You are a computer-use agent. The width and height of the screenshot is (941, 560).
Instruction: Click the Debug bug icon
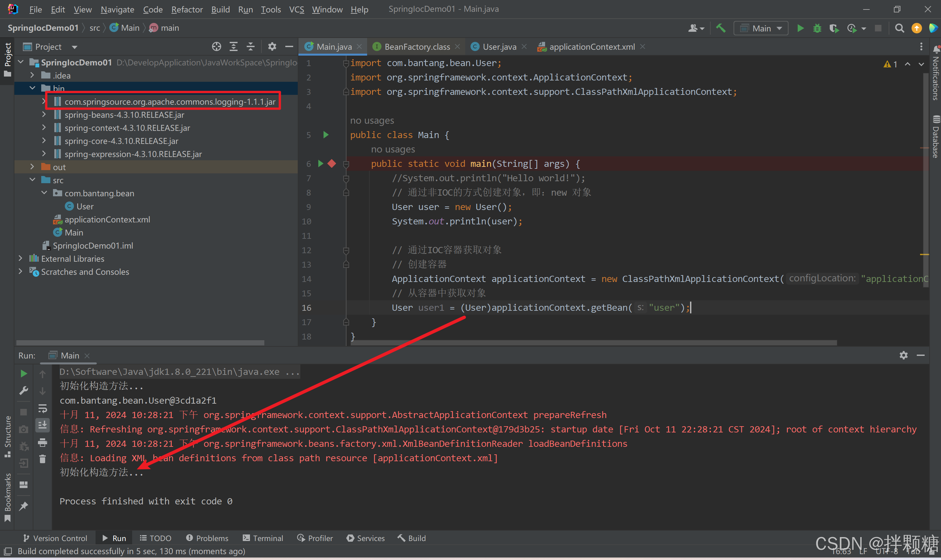coord(817,29)
